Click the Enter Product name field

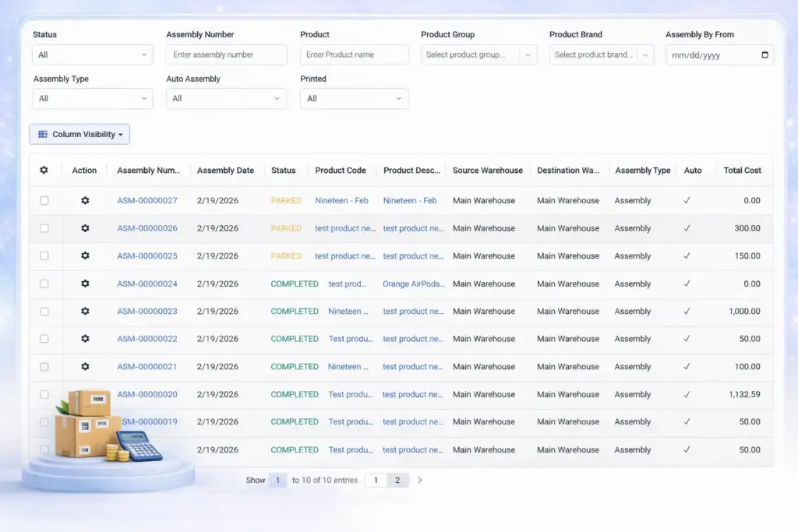354,55
